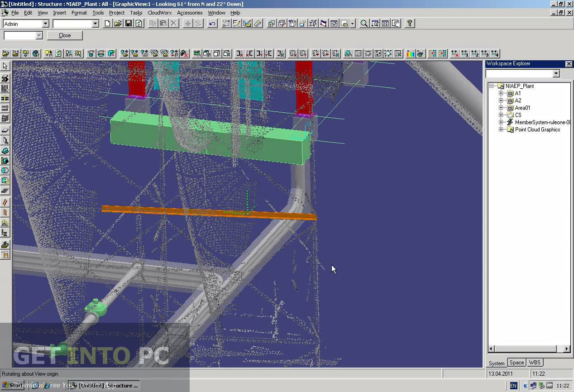Open Help with the question mark icon
Viewport: 574px width, 392px height.
(410, 24)
